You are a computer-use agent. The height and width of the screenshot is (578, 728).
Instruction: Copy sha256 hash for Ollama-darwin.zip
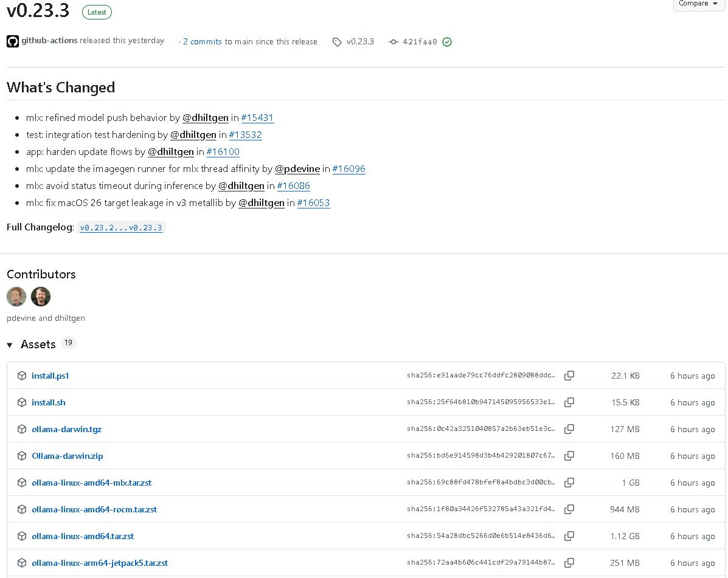569,456
